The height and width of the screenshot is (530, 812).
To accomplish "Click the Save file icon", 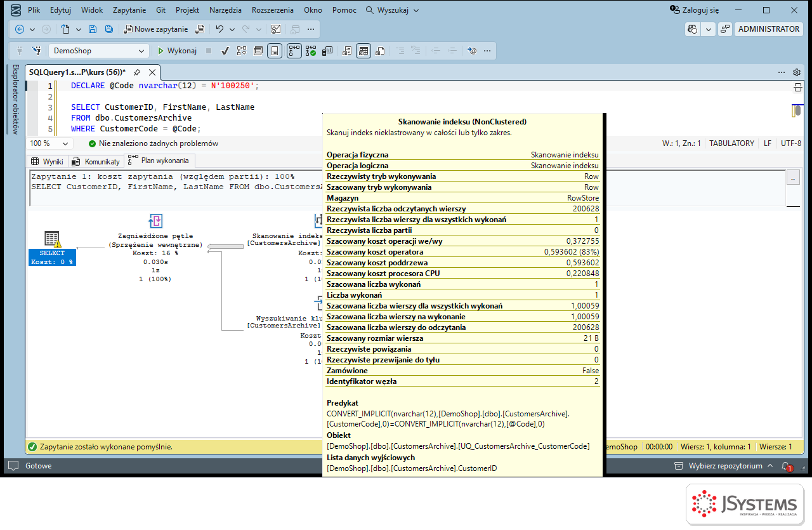I will coord(93,29).
